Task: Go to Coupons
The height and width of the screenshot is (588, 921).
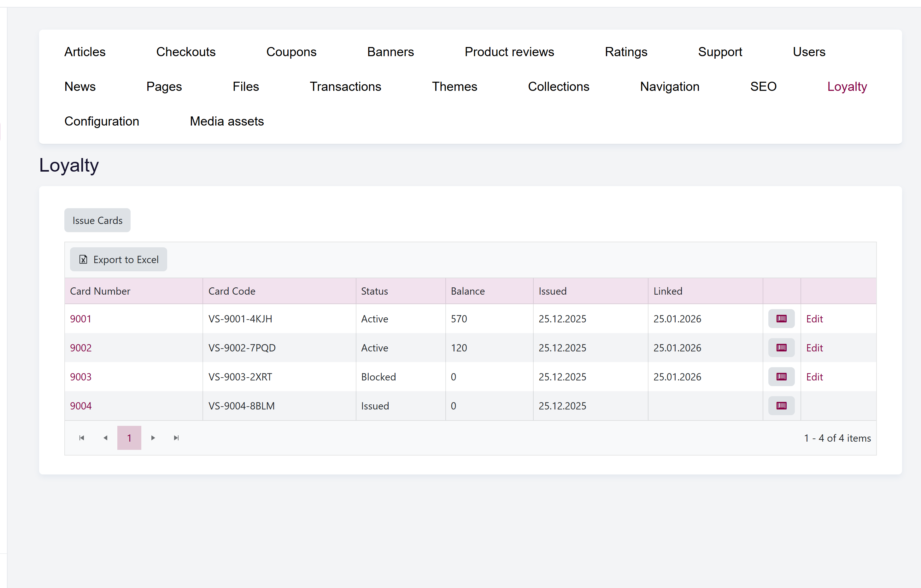Action: (x=291, y=52)
